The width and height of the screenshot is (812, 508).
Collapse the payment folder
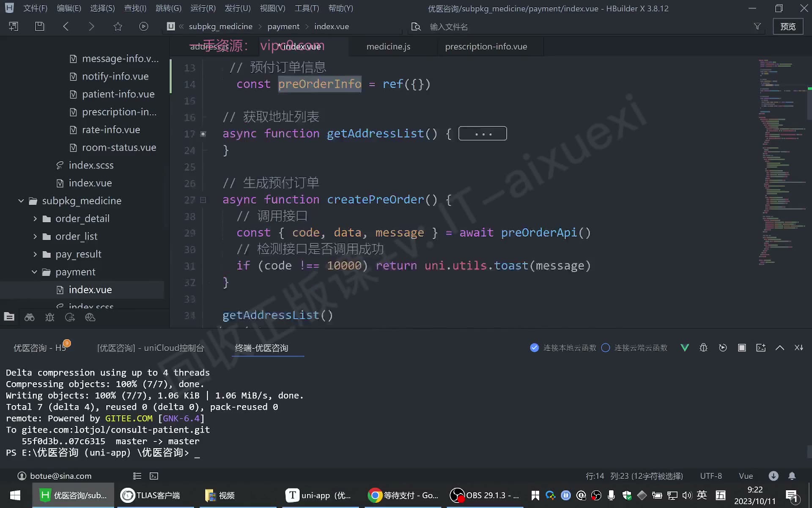pyautogui.click(x=35, y=272)
